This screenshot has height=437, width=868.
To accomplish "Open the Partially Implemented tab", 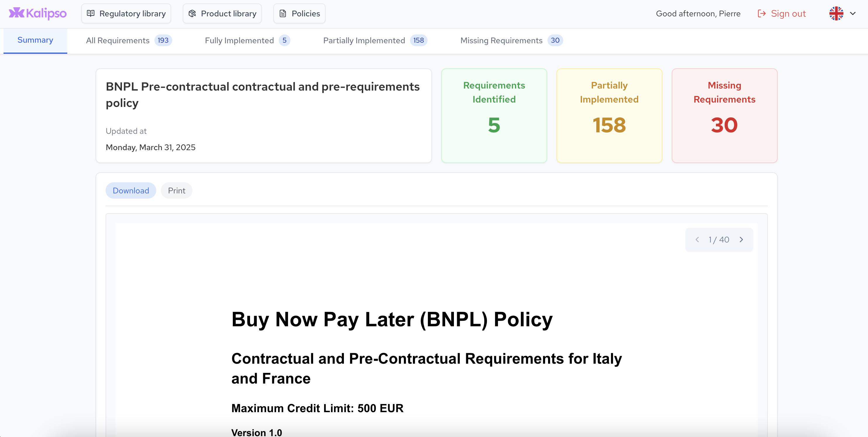I will pyautogui.click(x=375, y=40).
